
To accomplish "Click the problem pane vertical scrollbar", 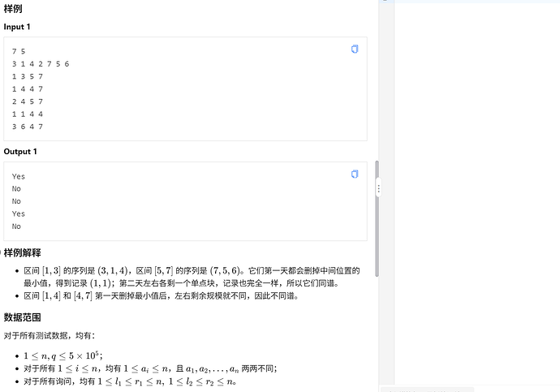I will coord(377,218).
